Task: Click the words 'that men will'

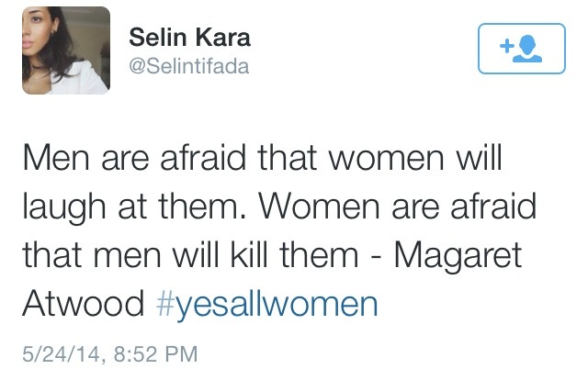Action: 120,255
